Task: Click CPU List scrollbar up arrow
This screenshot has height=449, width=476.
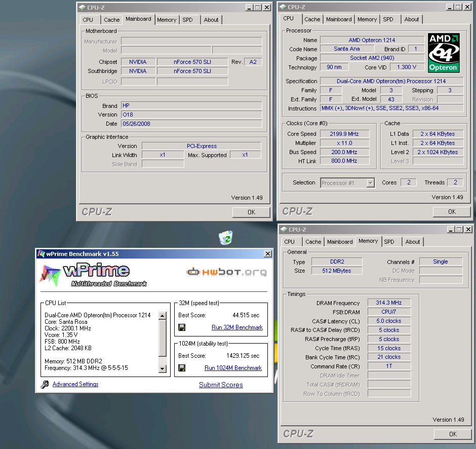Action: click(163, 316)
